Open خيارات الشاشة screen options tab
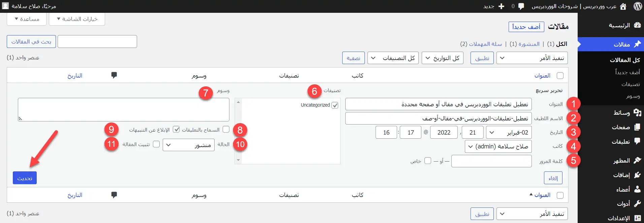 point(77,19)
